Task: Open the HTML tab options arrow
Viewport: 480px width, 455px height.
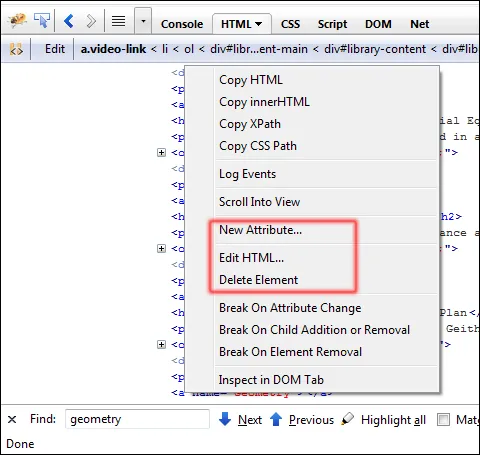Action: point(258,24)
